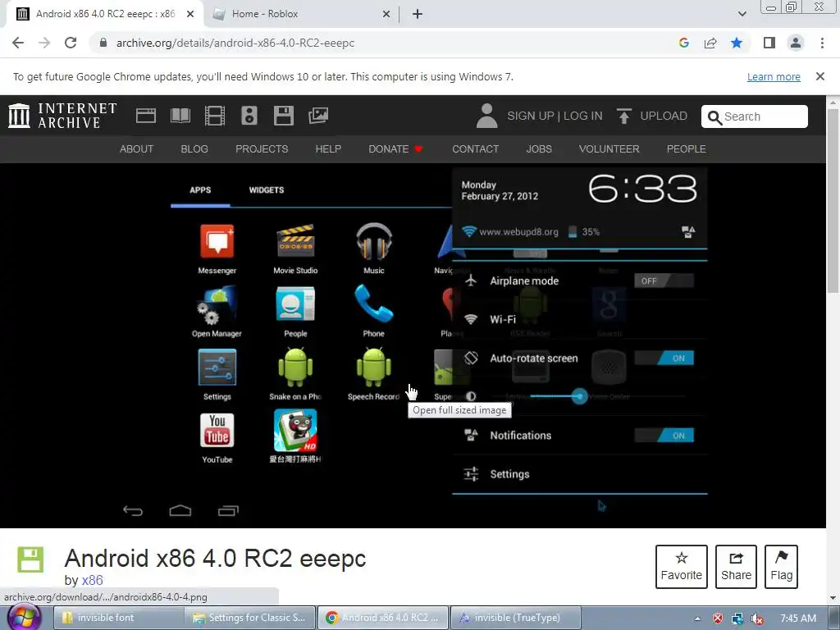Open the VOLUNTEER menu item
The width and height of the screenshot is (840, 630).
609,149
